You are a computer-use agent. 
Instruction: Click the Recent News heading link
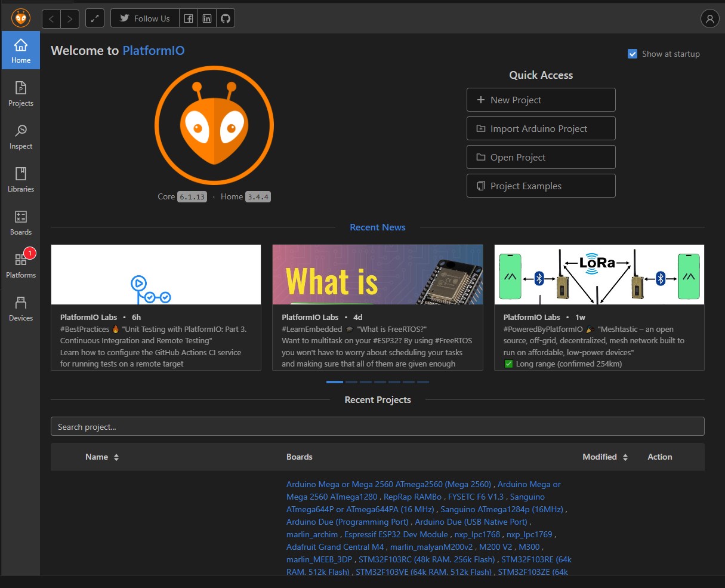378,227
